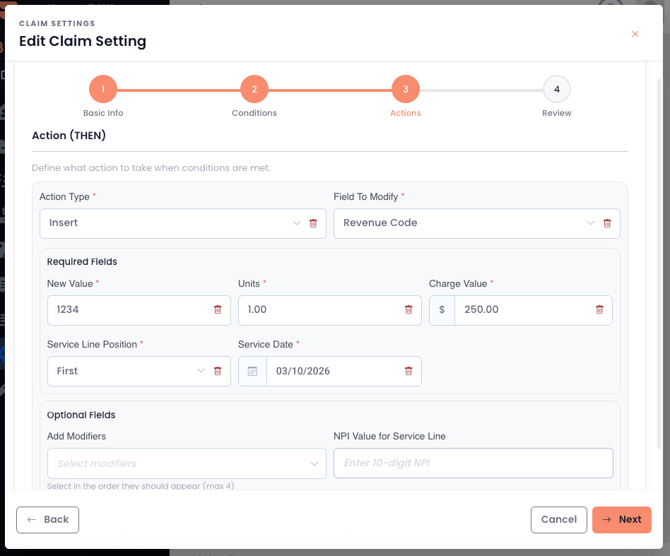Image resolution: width=670 pixels, height=556 pixels.
Task: Expand the Action Type dropdown
Action: coord(170,223)
